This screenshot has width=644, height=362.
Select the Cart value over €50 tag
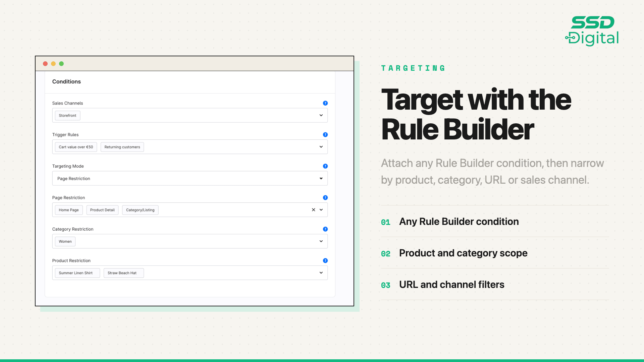point(76,147)
